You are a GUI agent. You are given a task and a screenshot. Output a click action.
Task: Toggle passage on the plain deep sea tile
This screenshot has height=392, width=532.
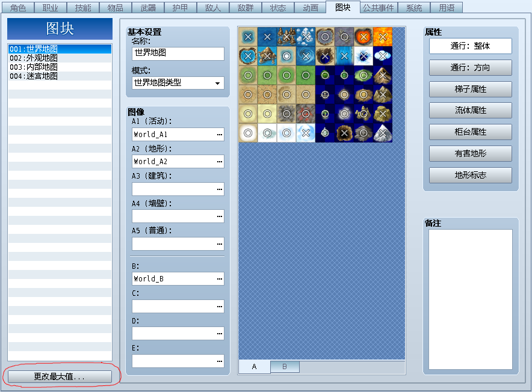pos(267,37)
